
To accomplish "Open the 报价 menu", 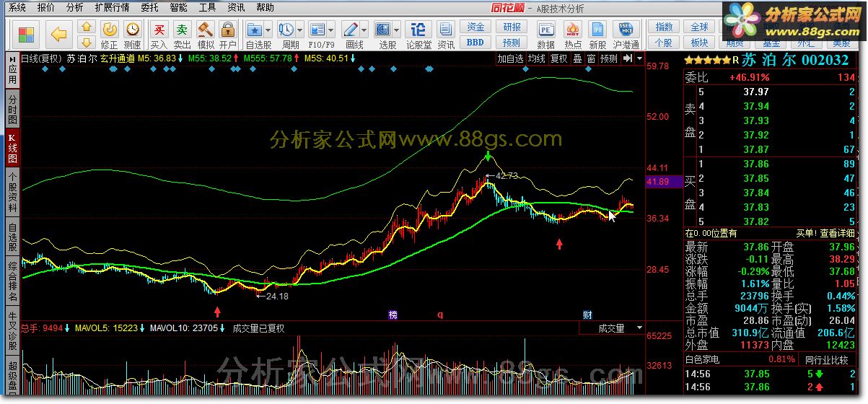I will click(45, 8).
